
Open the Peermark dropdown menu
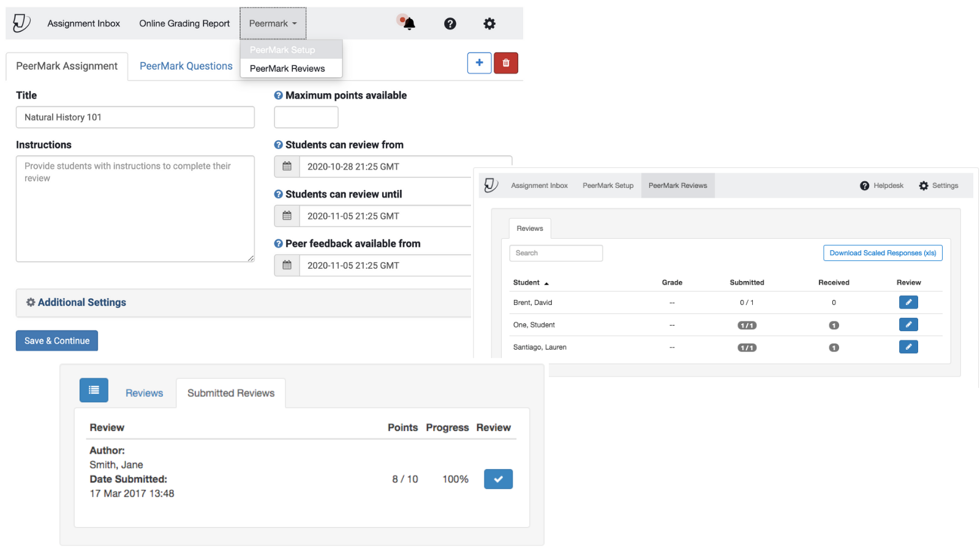(x=273, y=23)
